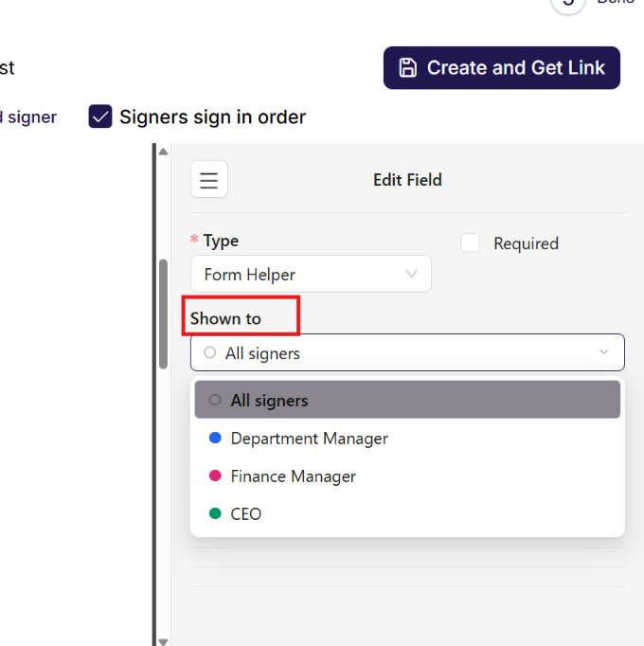644x646 pixels.
Task: Open the Type dropdown showing Form Helper
Action: coord(311,274)
